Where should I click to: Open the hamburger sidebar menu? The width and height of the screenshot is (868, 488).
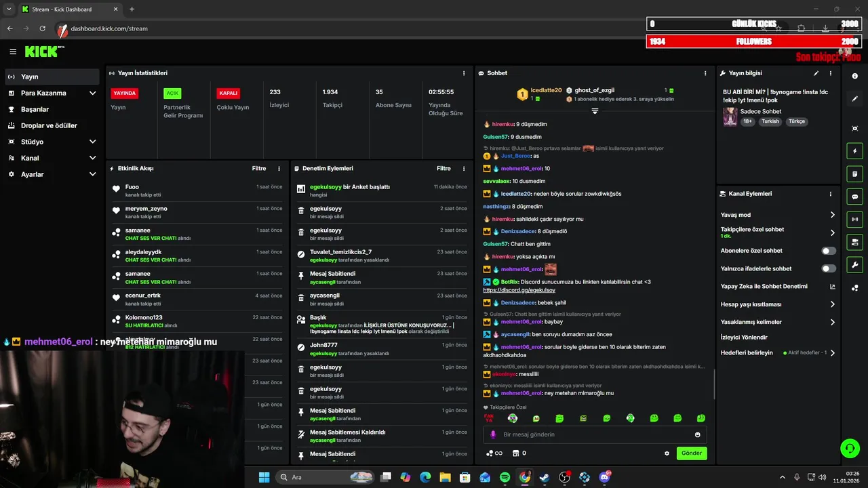pos(13,52)
